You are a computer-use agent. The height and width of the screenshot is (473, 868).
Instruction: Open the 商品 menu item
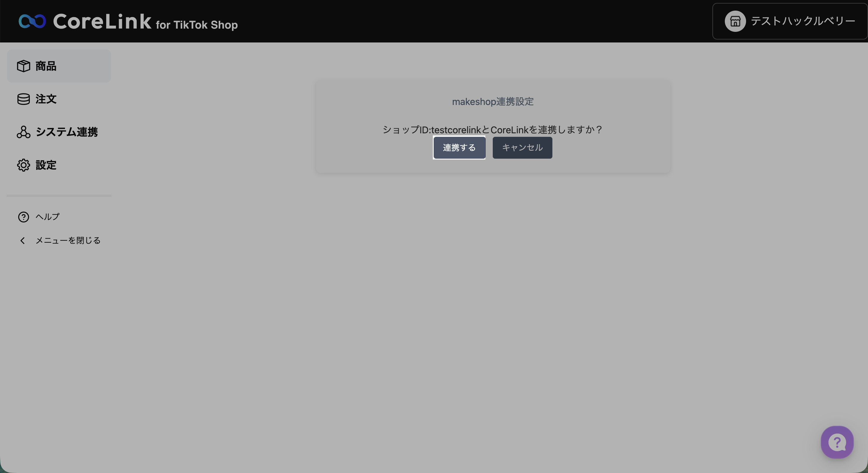point(46,66)
